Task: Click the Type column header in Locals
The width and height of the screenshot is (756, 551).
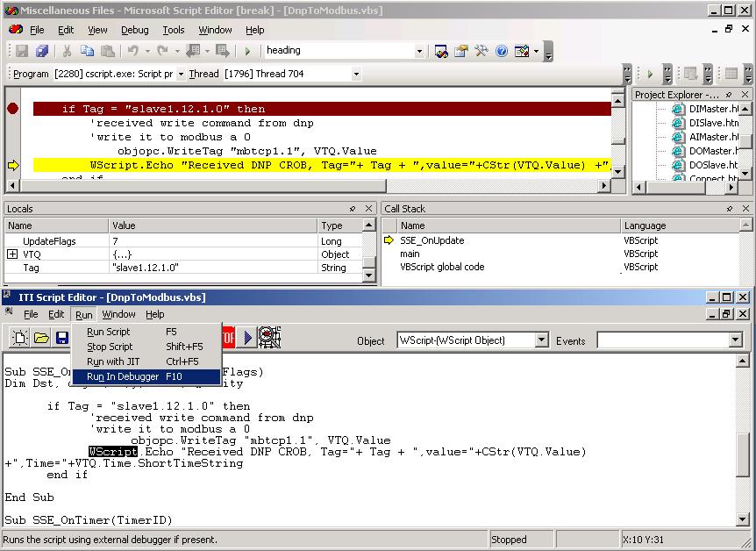Action: point(339,225)
